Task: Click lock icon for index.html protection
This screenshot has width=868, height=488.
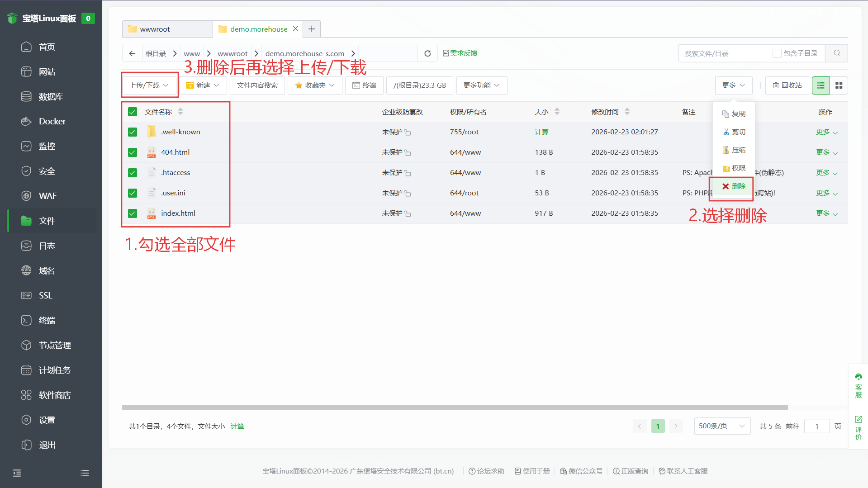Action: coord(408,214)
